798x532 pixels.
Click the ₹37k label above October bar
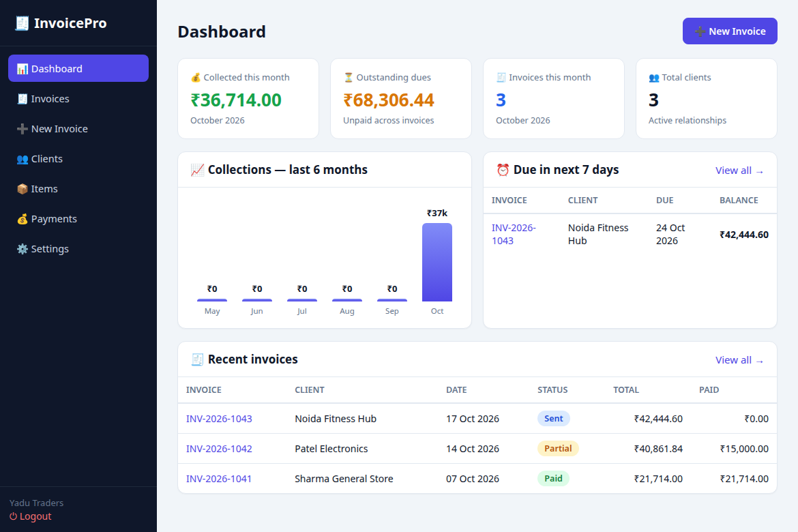point(437,213)
